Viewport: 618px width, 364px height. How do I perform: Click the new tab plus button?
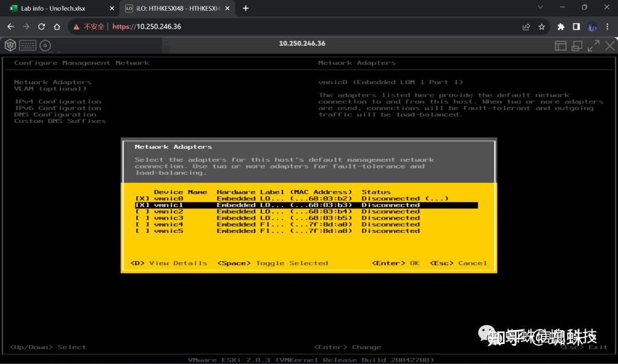[245, 8]
